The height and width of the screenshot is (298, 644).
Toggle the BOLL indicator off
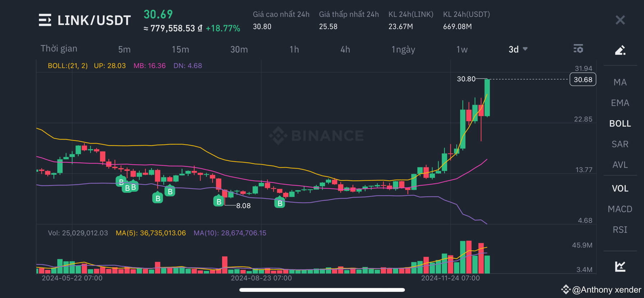(x=620, y=123)
